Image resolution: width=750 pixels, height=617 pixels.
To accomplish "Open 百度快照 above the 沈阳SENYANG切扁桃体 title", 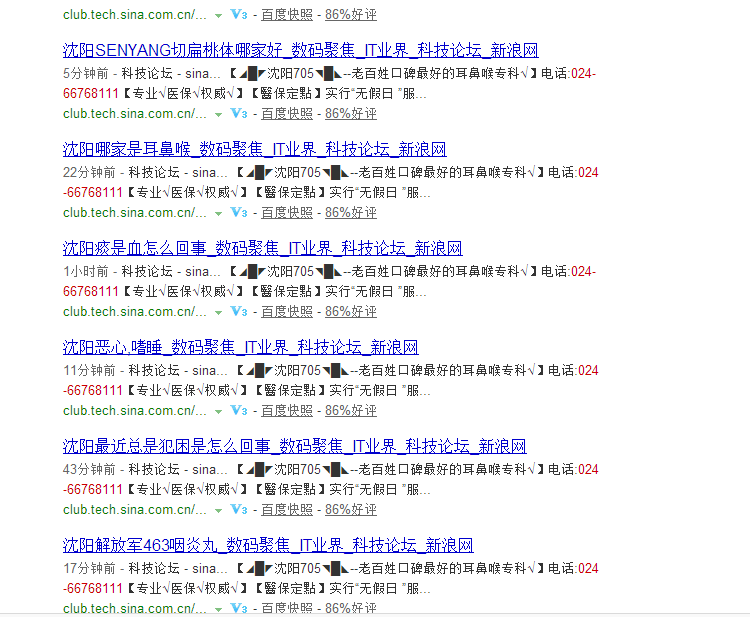I will coord(287,15).
